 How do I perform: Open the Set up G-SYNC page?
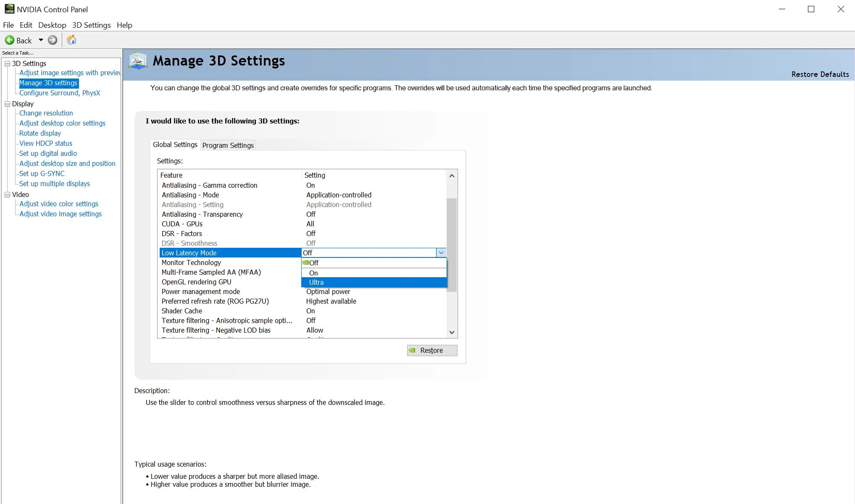click(x=42, y=173)
